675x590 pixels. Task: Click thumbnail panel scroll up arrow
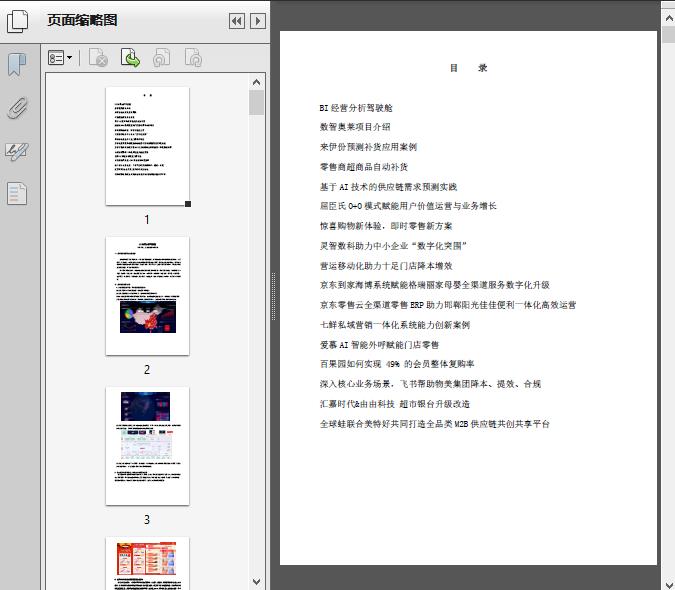pos(257,82)
